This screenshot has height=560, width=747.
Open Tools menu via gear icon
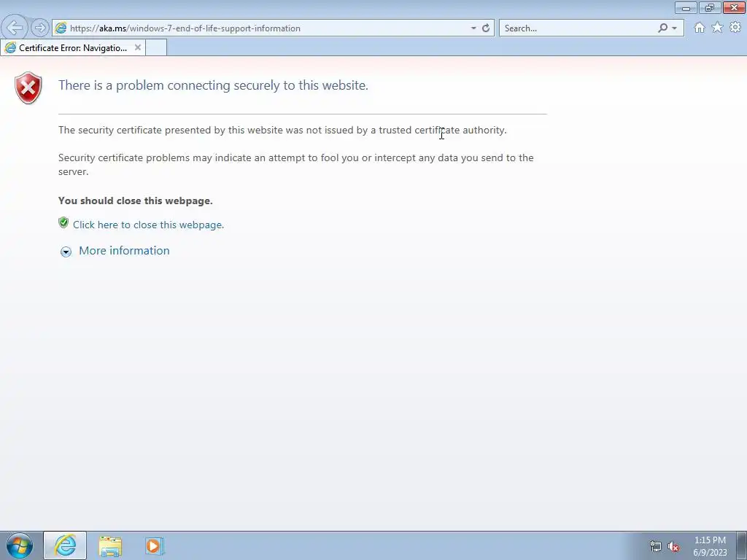pyautogui.click(x=735, y=28)
